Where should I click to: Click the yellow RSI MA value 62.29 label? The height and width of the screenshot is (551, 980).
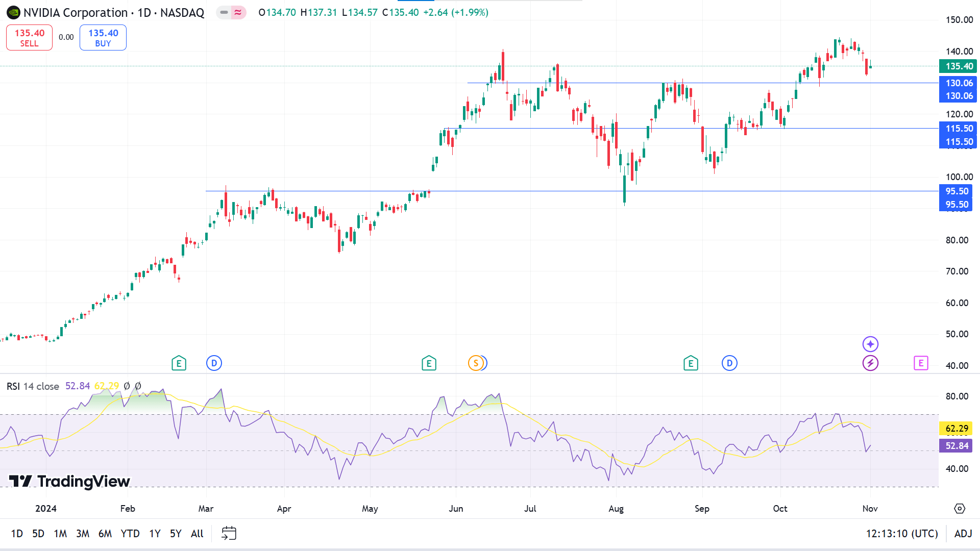coord(956,429)
